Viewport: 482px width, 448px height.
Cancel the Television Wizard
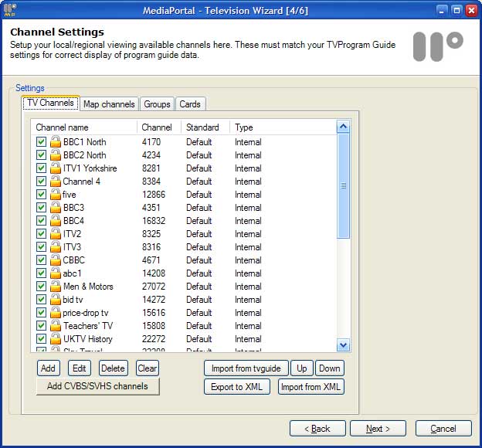coord(443,429)
